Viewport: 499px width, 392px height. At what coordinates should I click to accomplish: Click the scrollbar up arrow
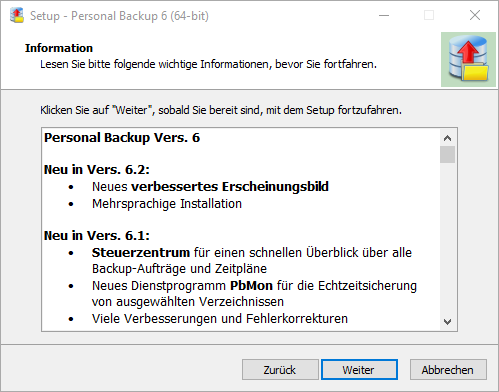(x=447, y=138)
